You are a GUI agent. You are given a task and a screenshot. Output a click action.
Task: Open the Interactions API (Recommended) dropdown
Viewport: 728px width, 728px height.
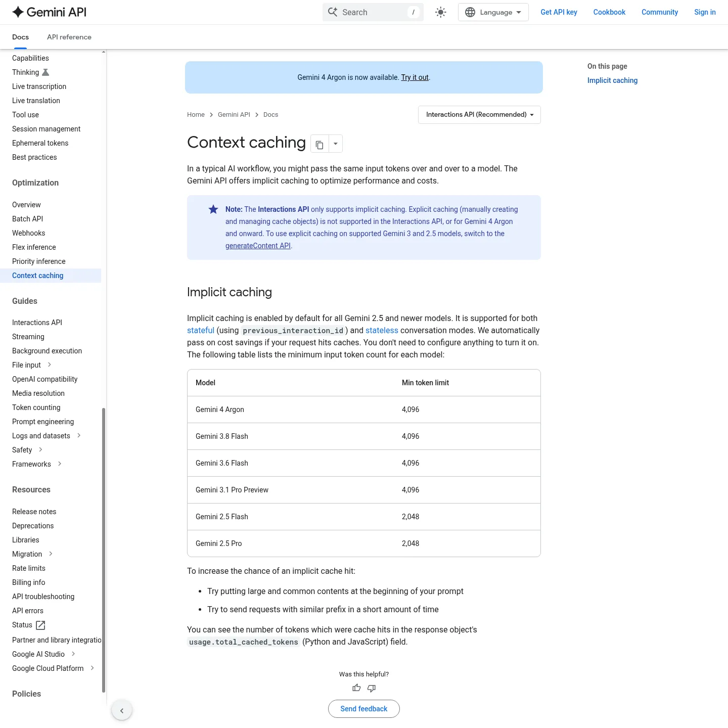[479, 115]
